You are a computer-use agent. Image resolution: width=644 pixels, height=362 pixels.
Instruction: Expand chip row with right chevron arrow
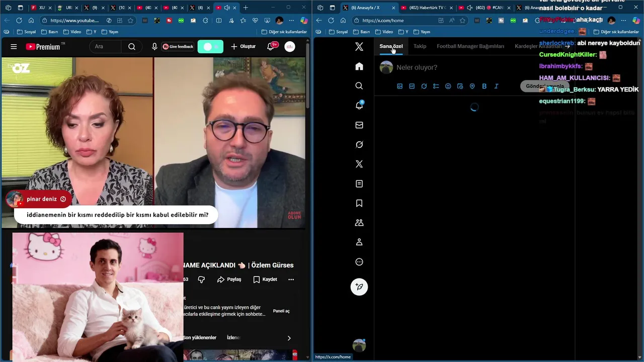[x=289, y=338]
